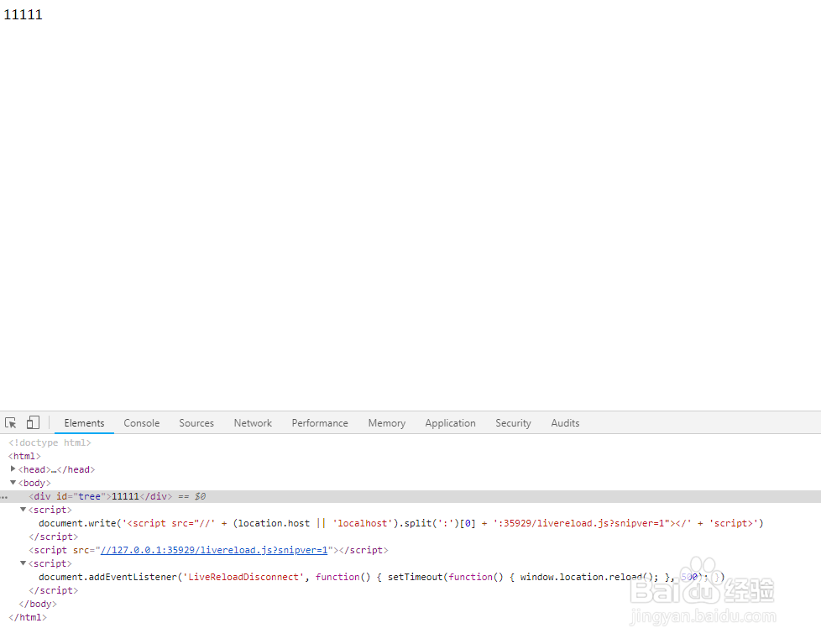Select the document.write code line

pos(401,523)
